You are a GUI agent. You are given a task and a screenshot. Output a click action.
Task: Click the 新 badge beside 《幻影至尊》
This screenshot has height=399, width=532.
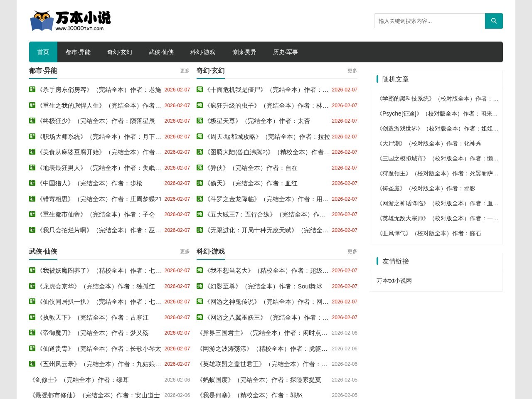pos(199,286)
